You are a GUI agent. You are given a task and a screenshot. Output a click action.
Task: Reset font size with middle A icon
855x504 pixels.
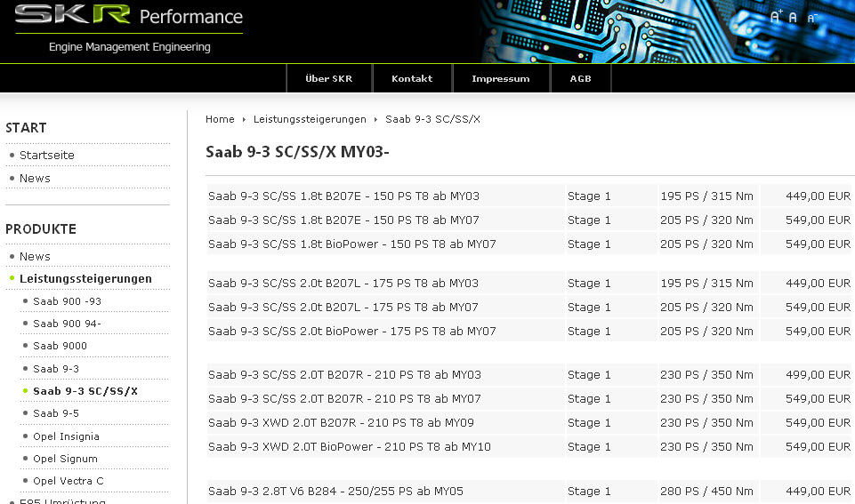[x=793, y=18]
